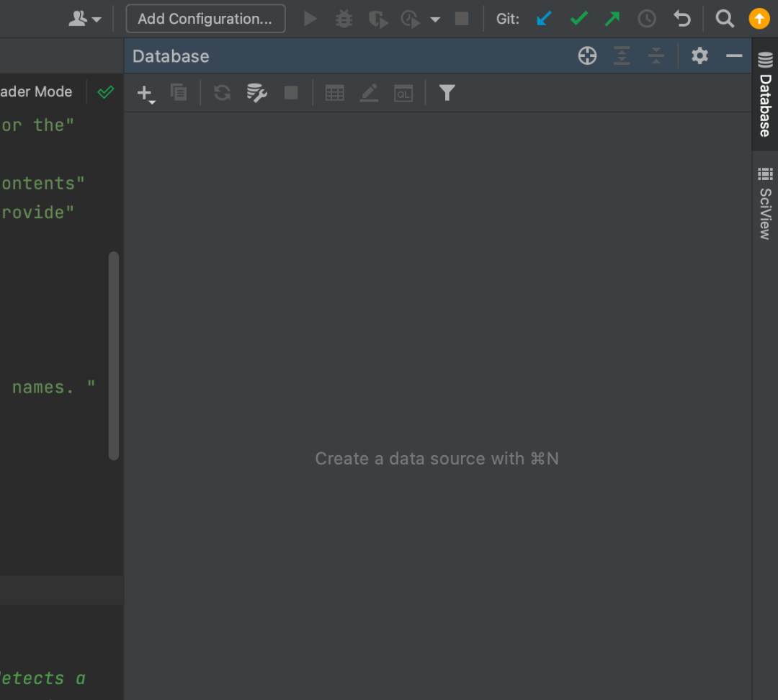Toggle Reader Mode via the green checkmark
The image size is (778, 700).
[106, 92]
